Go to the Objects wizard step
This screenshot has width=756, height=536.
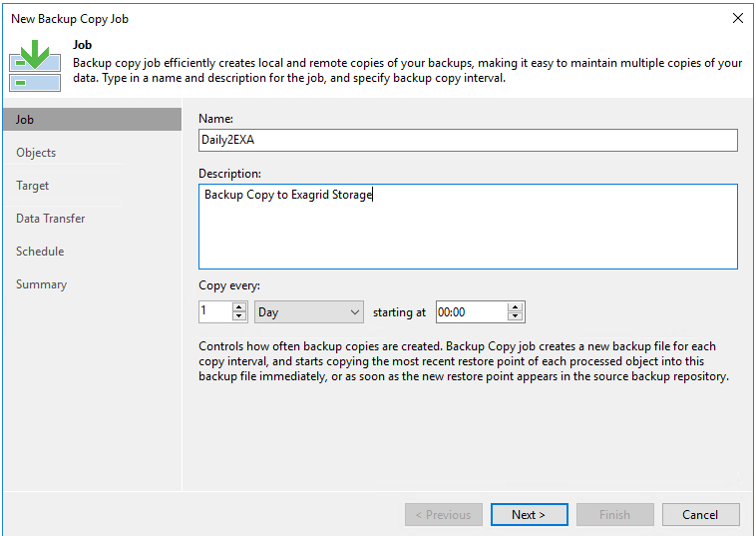click(36, 153)
